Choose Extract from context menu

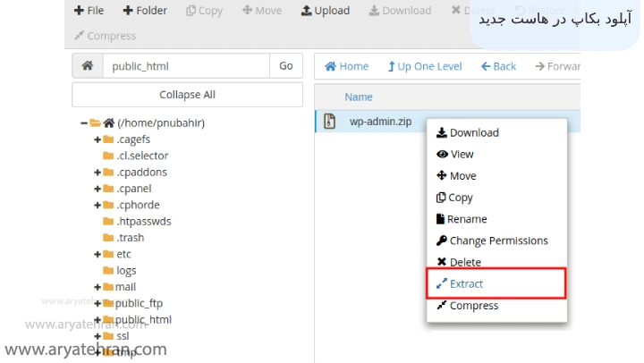point(465,283)
